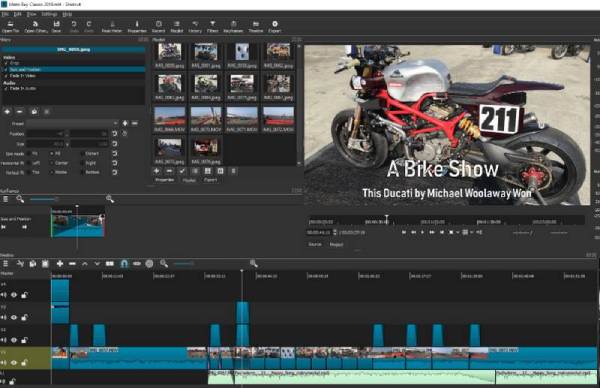Select Bottom vertical fit radio button
Image resolution: width=600 pixels, height=388 pixels.
pyautogui.click(x=83, y=172)
